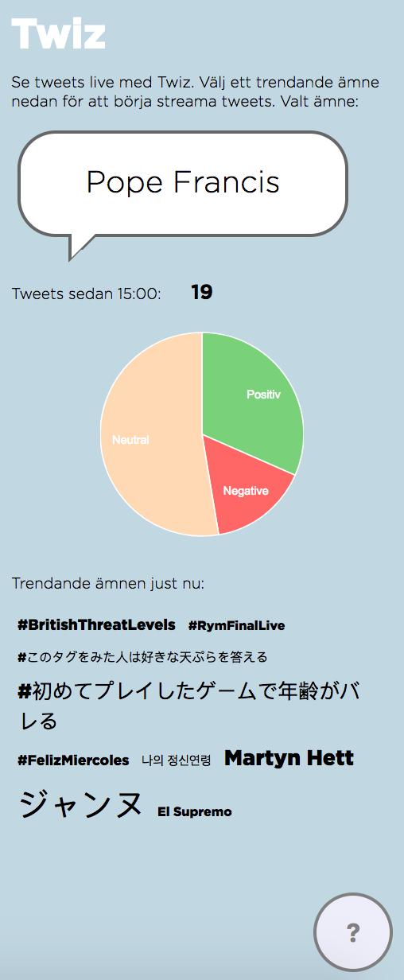Select the ジャンヌ trending topic

pos(80,804)
